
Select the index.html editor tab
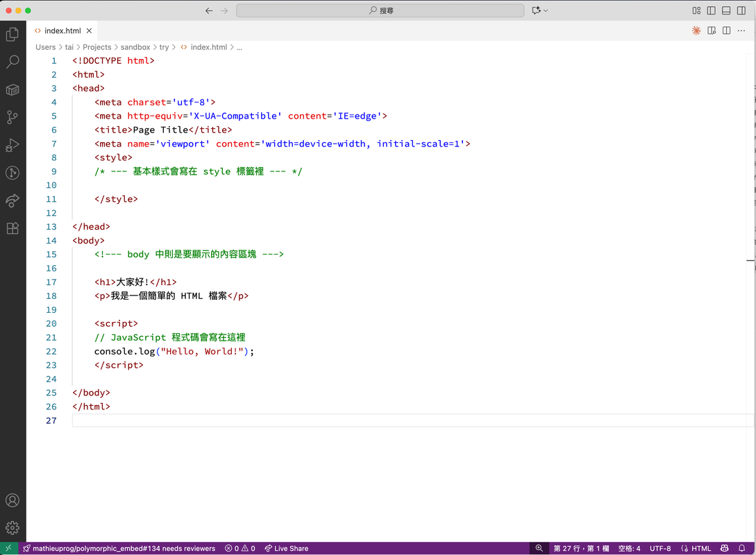(x=62, y=31)
